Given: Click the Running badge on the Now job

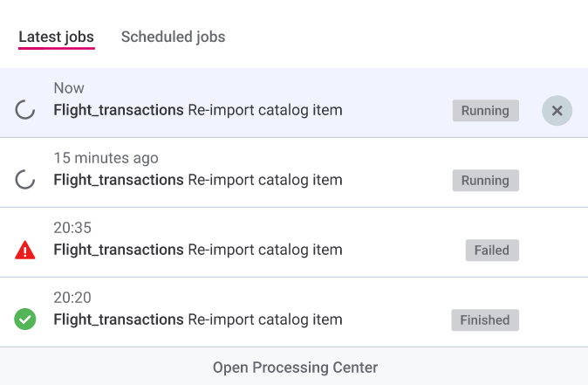Looking at the screenshot, I should point(485,111).
